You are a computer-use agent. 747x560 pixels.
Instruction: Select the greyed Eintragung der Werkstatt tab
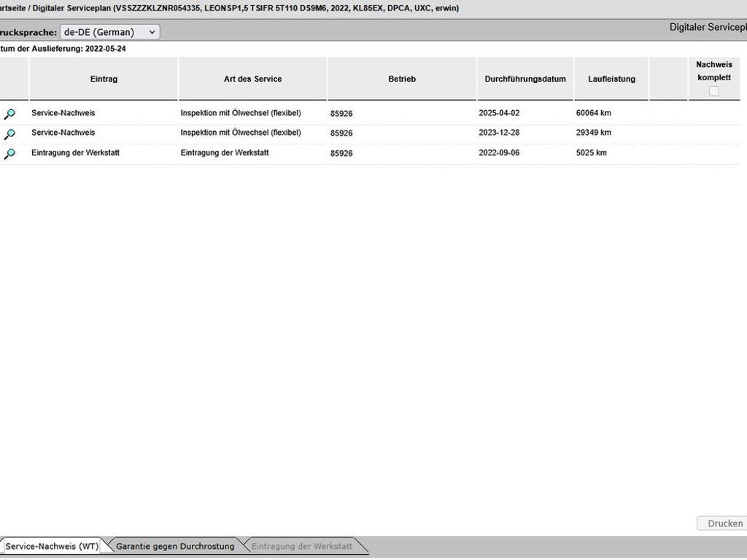click(x=302, y=546)
